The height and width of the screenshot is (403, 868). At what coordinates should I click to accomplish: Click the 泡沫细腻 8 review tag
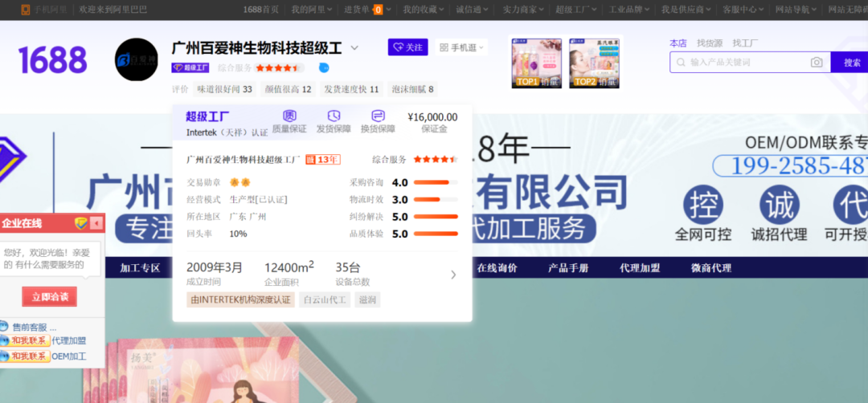(x=412, y=89)
